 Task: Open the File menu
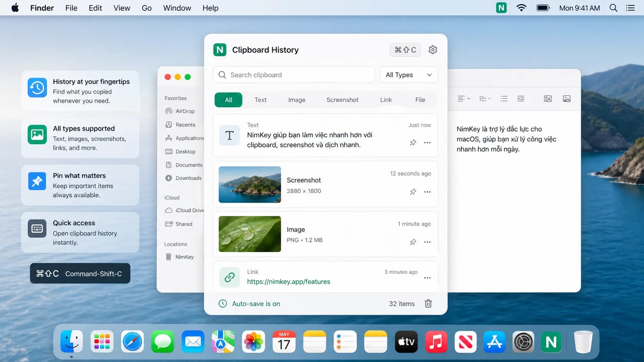(71, 8)
